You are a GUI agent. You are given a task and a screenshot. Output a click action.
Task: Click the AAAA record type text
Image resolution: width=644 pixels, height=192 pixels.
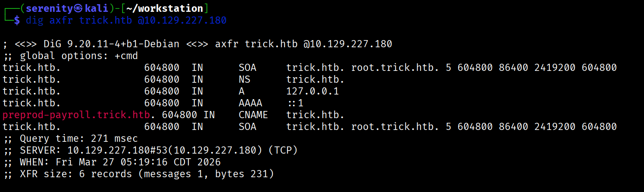click(250, 103)
